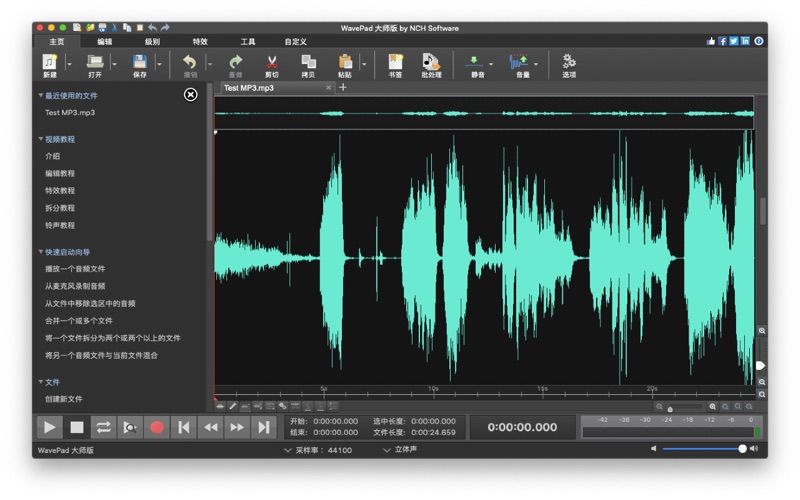Open Batch Processing (批处理) tool
This screenshot has height=500, width=800.
tap(431, 63)
